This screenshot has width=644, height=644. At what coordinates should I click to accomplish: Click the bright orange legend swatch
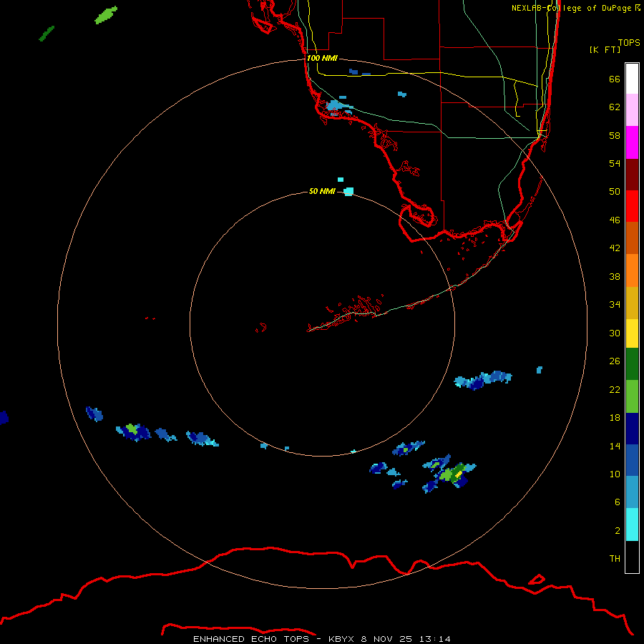632,270
